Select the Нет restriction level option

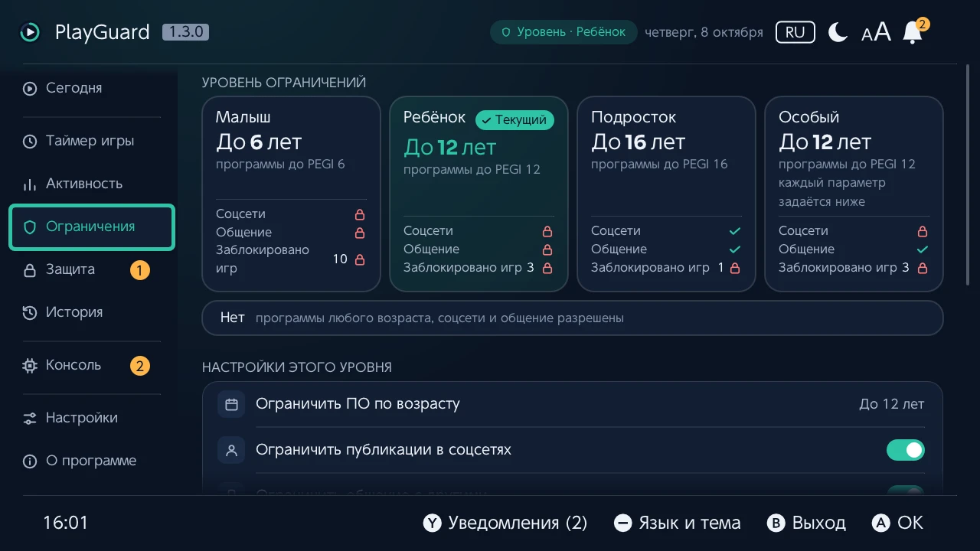(573, 318)
